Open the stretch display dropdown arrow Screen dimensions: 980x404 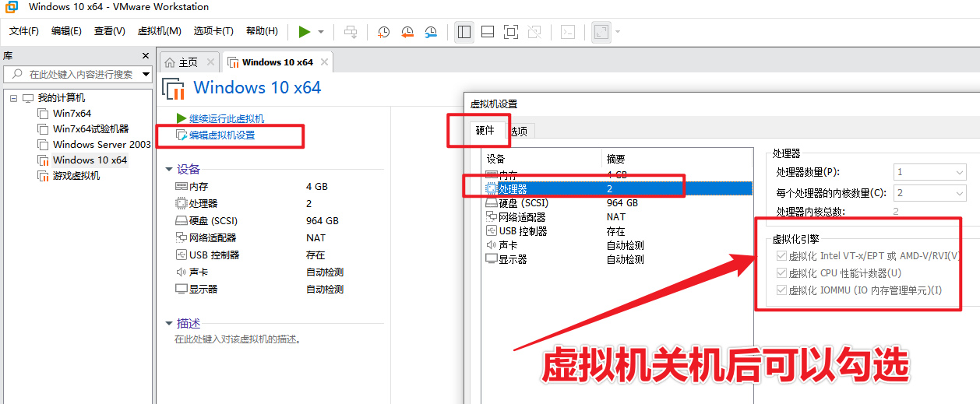618,32
